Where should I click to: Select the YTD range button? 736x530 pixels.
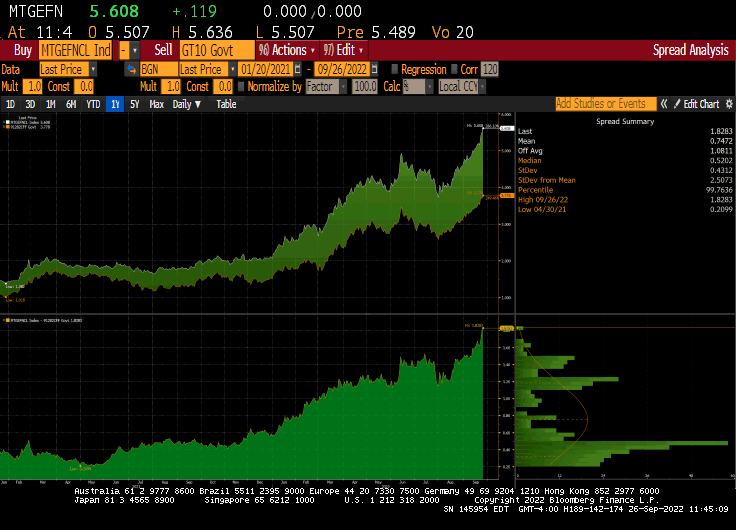(93, 104)
